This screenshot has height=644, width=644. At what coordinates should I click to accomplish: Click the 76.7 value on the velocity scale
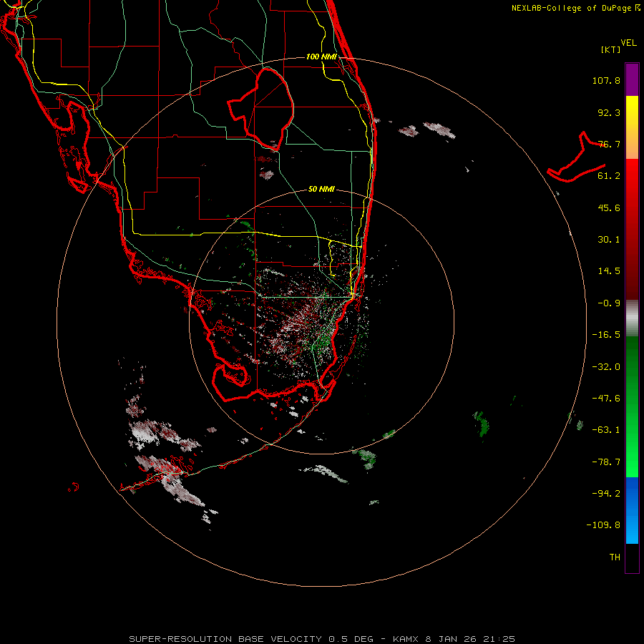pyautogui.click(x=609, y=144)
